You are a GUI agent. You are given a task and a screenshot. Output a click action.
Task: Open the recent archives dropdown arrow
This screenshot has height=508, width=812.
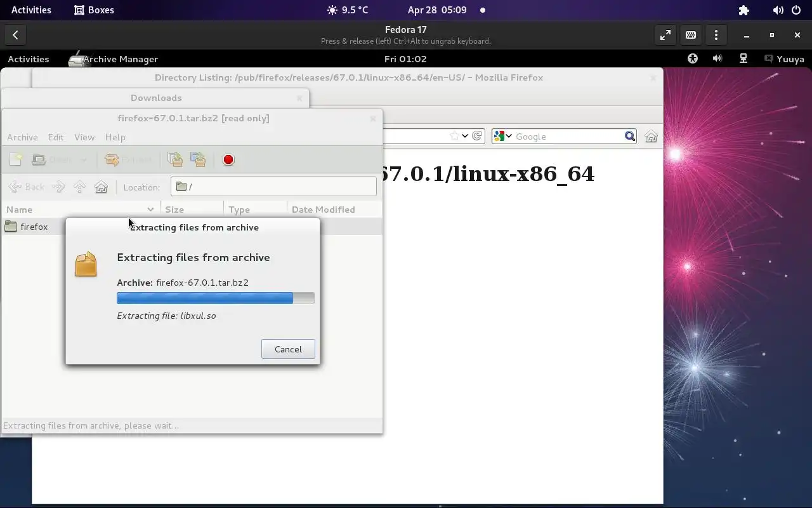click(82, 159)
